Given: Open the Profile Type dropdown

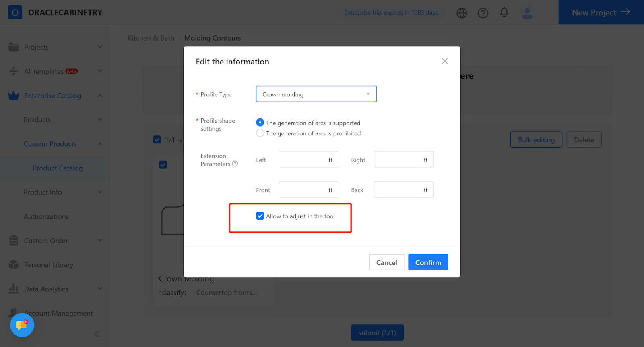Looking at the screenshot, I should coord(316,94).
